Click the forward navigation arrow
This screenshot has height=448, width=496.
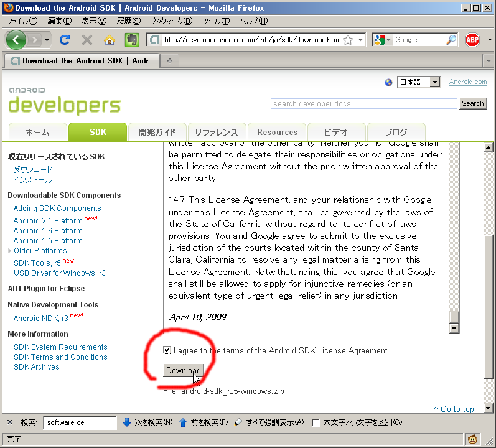[34, 40]
